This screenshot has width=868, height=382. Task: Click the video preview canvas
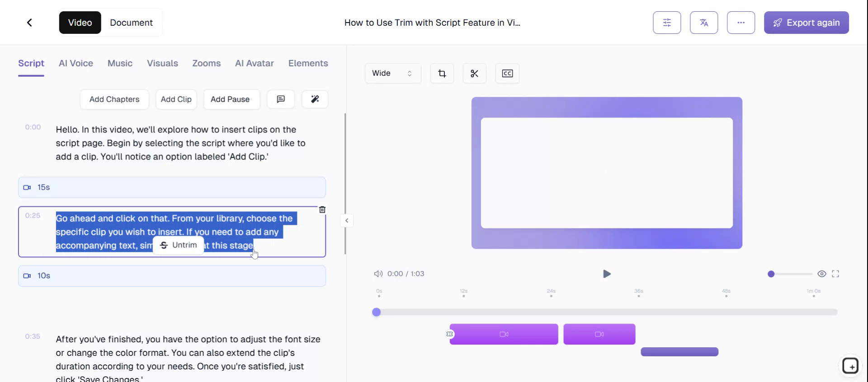point(607,173)
